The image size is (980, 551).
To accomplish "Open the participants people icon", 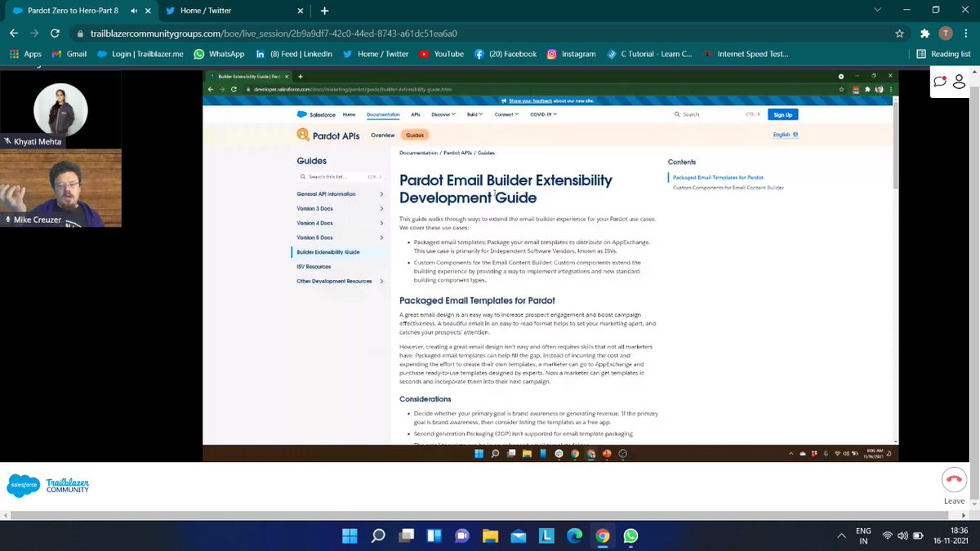I will [x=960, y=81].
